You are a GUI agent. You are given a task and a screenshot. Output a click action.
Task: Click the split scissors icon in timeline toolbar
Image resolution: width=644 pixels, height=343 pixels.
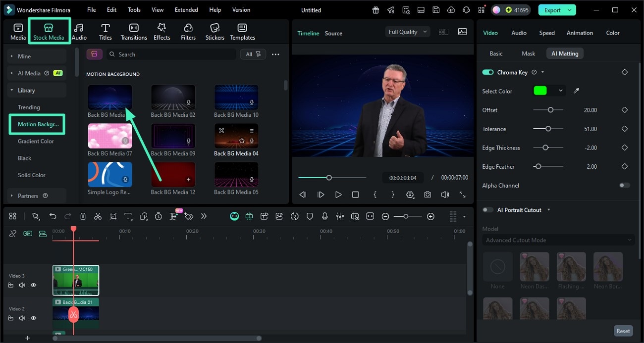[98, 216]
